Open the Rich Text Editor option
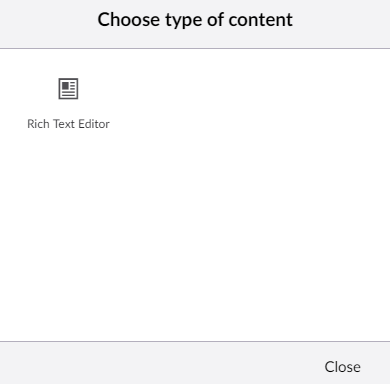This screenshot has width=390, height=384. point(68,103)
